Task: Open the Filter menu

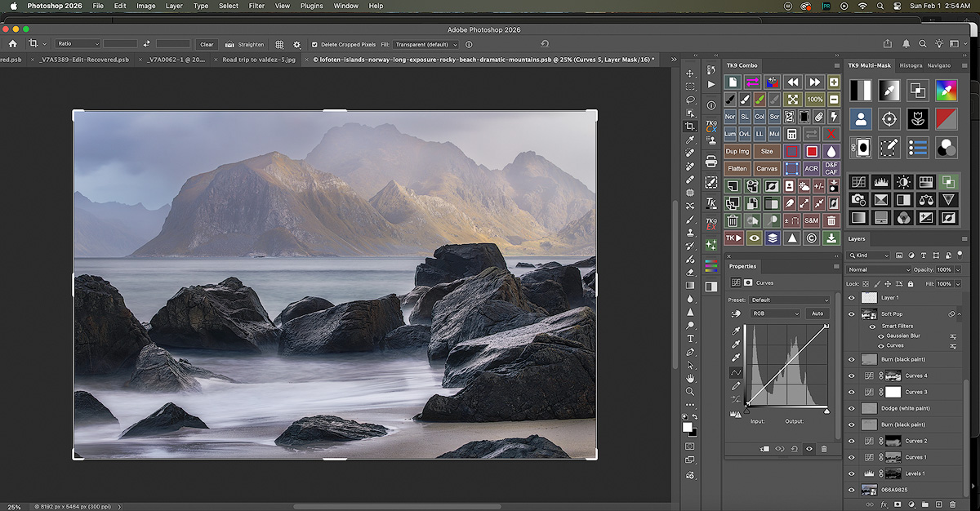Action: [x=256, y=6]
